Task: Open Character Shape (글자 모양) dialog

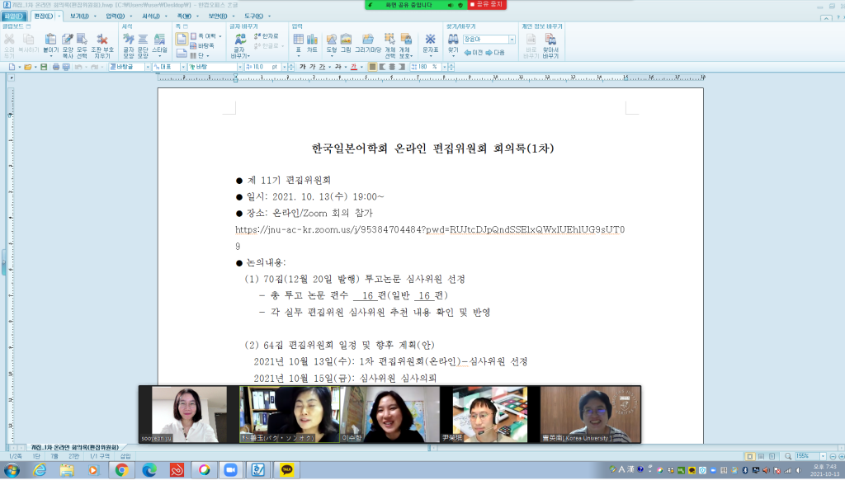Action: click(x=128, y=45)
